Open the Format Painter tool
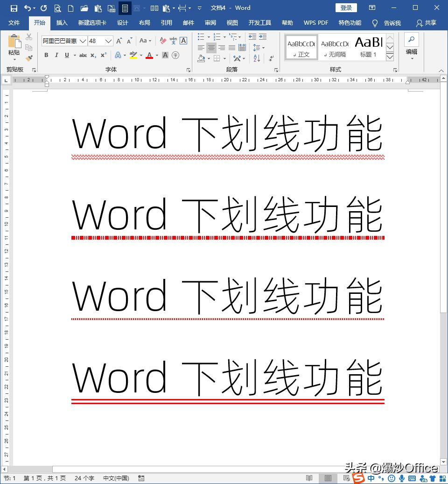Image resolution: width=448 pixels, height=484 pixels. (x=28, y=58)
